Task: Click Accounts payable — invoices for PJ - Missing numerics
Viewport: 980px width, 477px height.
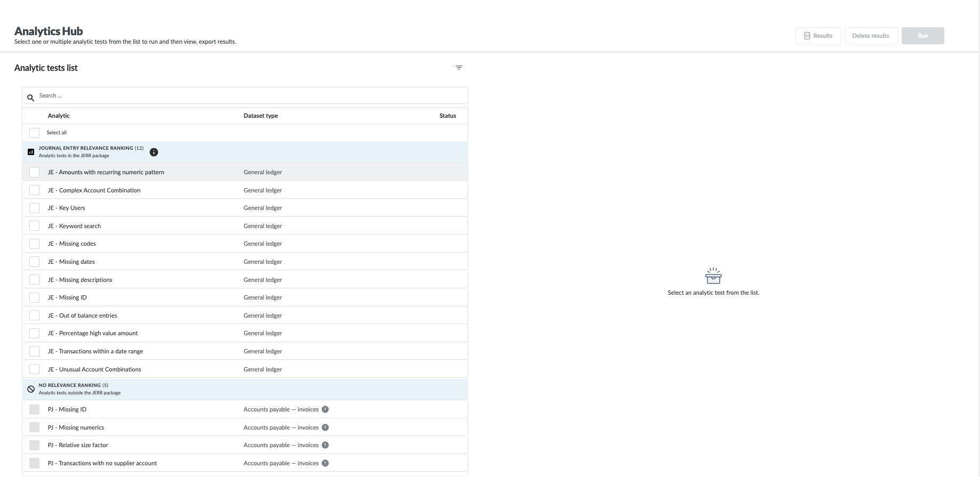Action: [281, 427]
